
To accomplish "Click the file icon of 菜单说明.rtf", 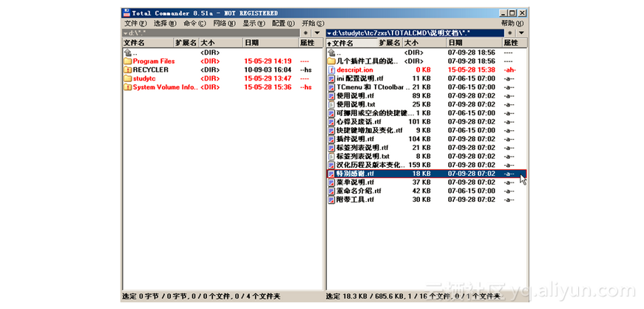I will 331,182.
